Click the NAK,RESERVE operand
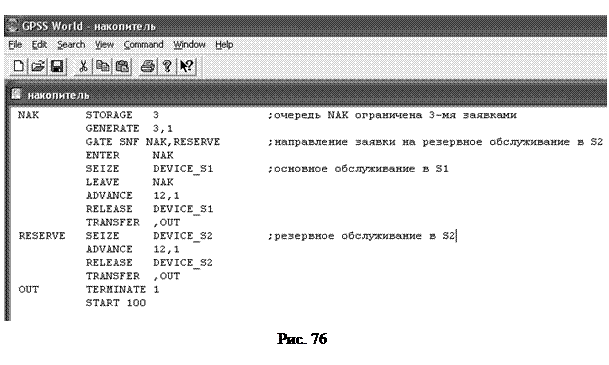Viewport: 609px width, 365px height. (183, 142)
